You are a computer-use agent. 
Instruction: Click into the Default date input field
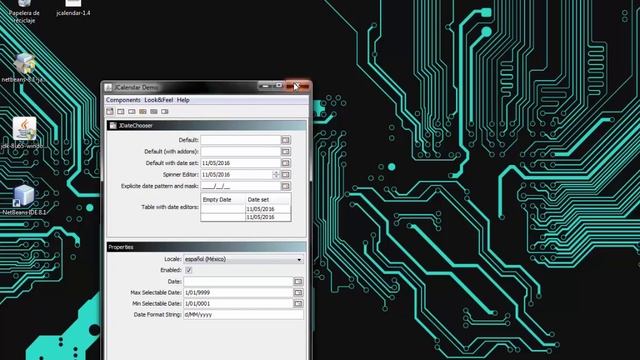click(240, 140)
